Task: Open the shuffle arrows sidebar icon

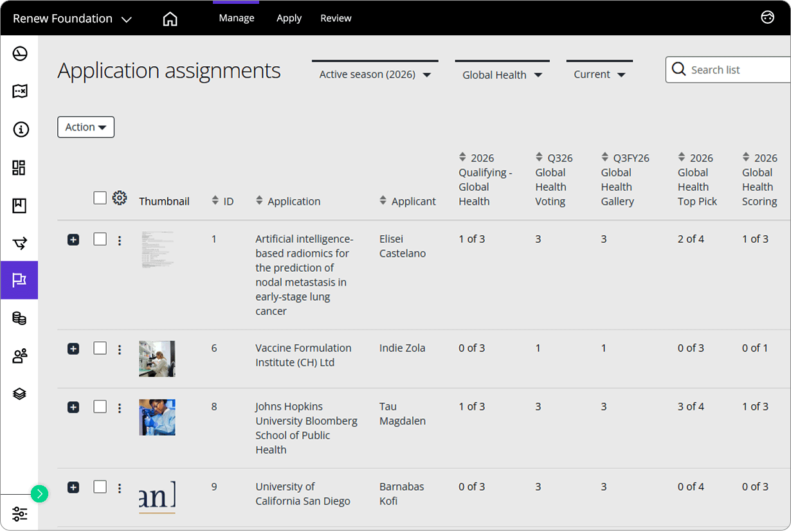Action: pos(20,243)
